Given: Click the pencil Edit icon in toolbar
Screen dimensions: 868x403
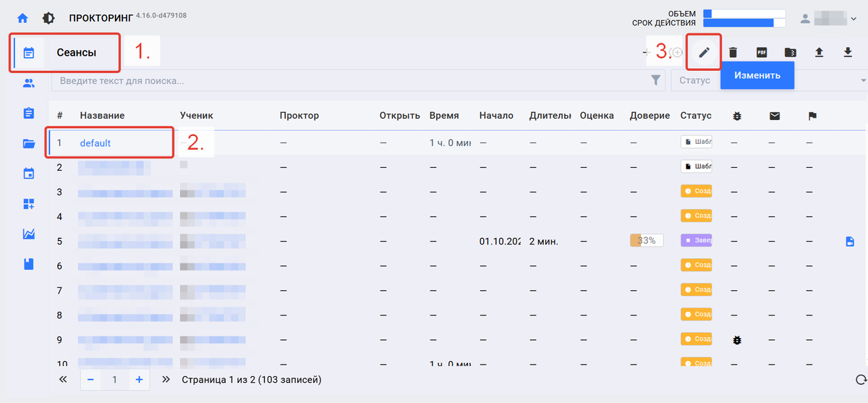Looking at the screenshot, I should pos(703,52).
